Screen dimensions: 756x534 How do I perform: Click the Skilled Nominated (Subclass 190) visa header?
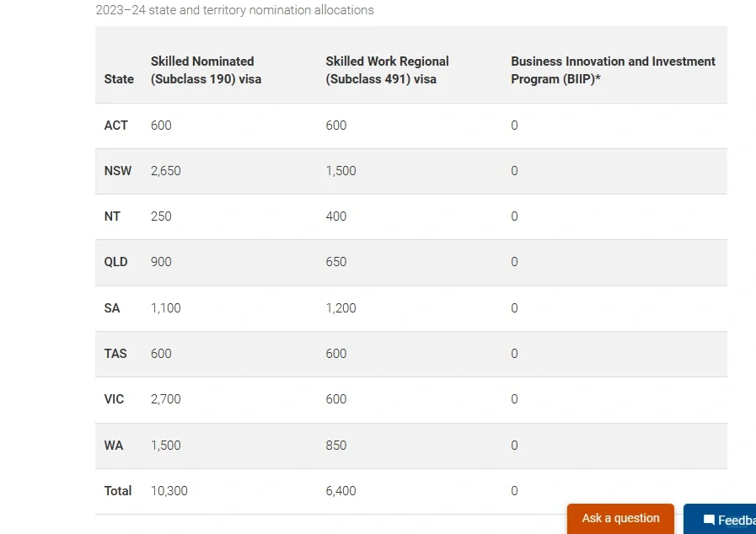point(206,70)
